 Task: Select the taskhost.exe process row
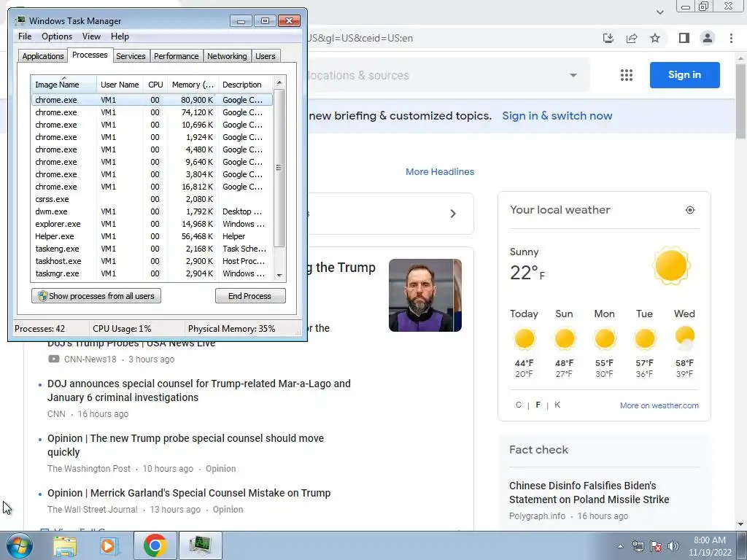tap(152, 261)
